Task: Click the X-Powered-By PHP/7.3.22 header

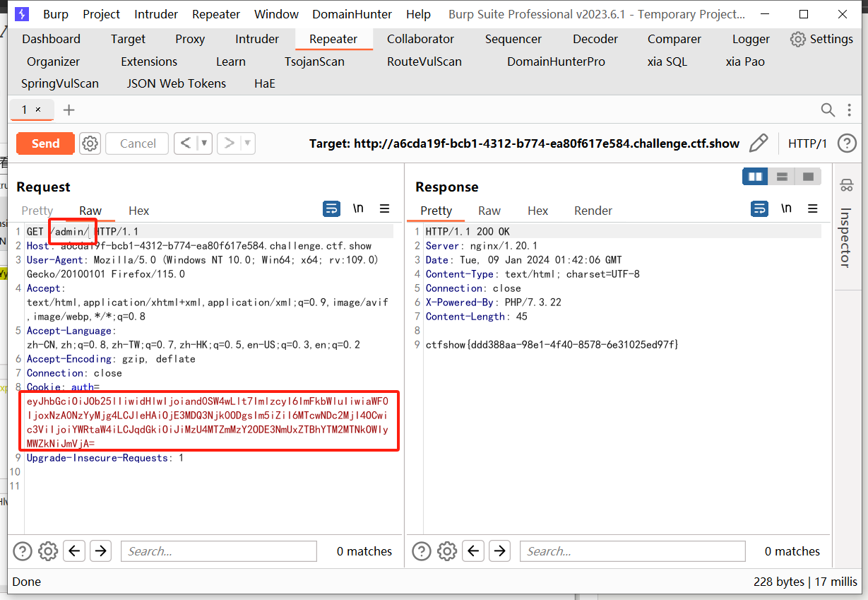Action: click(494, 302)
